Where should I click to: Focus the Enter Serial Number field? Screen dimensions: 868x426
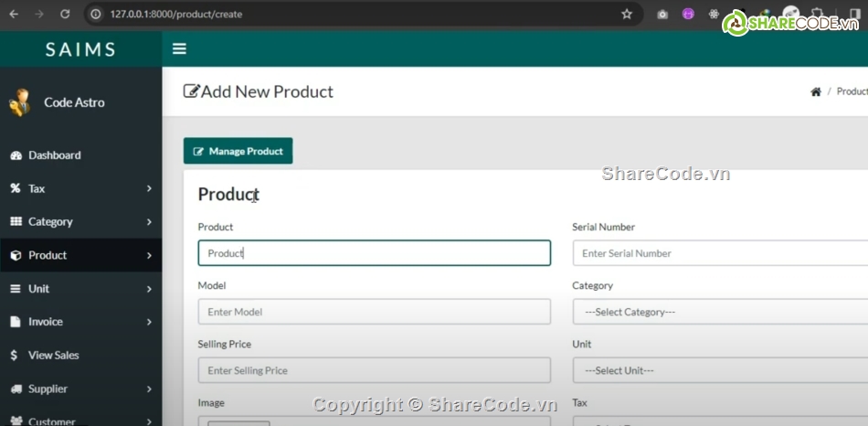click(x=720, y=253)
